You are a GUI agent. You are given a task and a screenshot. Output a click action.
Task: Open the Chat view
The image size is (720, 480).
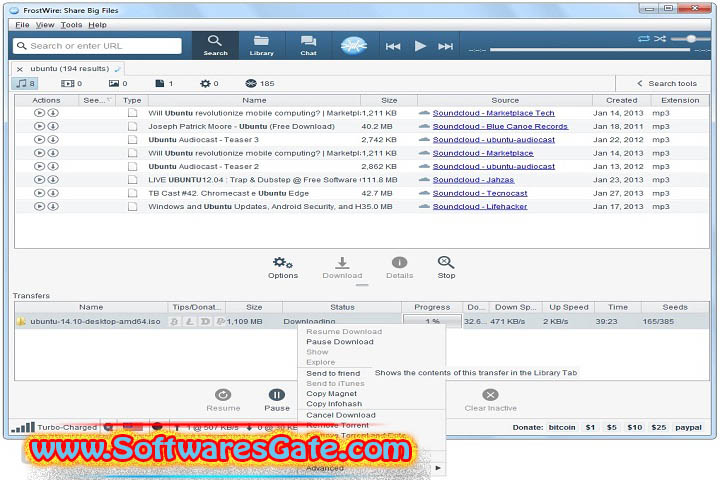[x=308, y=45]
